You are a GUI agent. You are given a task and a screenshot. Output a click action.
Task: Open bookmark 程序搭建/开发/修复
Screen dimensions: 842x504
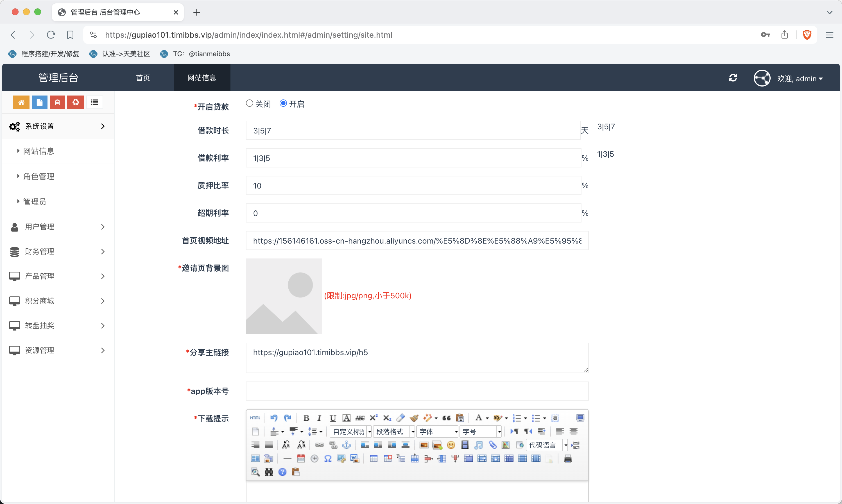(x=44, y=54)
